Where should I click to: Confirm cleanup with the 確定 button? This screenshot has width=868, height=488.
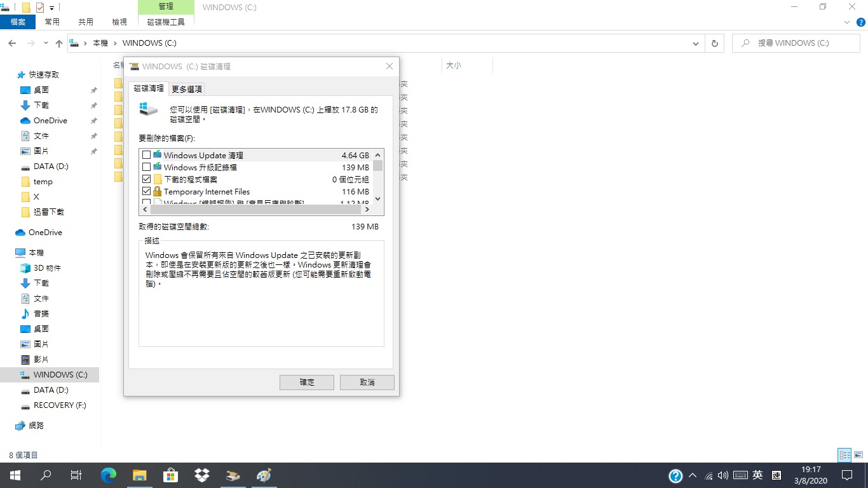coord(307,382)
